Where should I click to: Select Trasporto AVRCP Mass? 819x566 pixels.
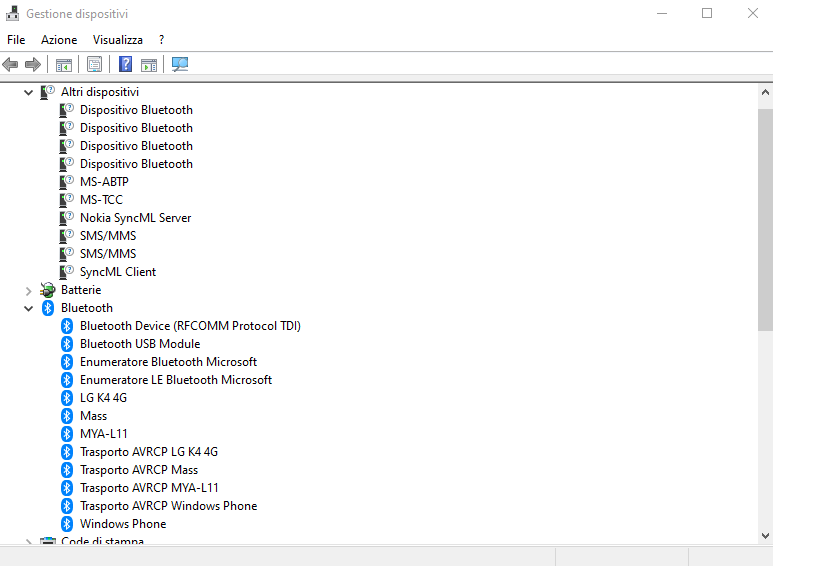(139, 470)
